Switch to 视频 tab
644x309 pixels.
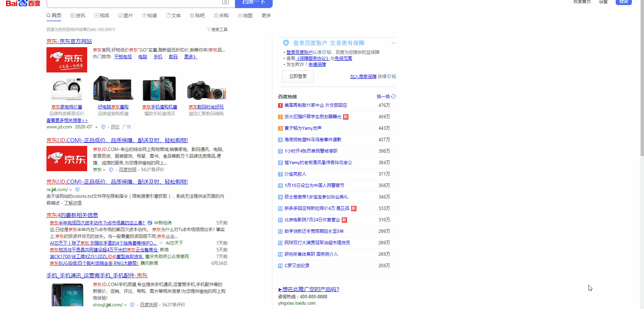102,16
